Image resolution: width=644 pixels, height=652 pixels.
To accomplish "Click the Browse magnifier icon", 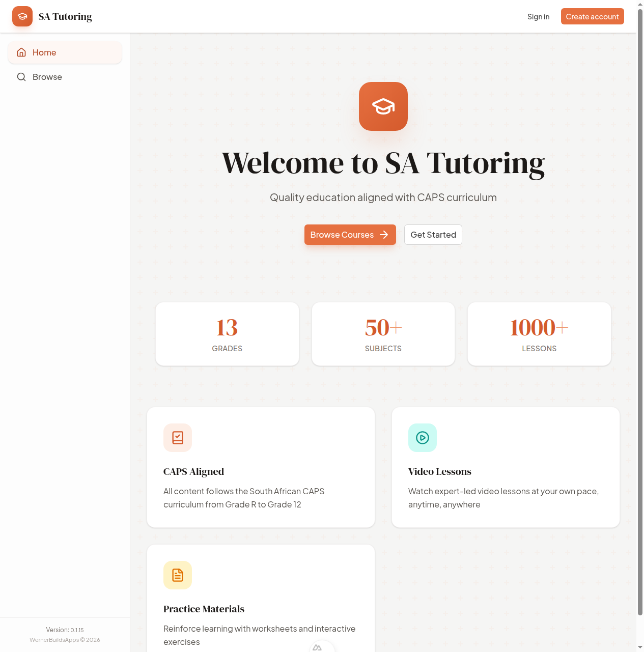I will tap(21, 77).
